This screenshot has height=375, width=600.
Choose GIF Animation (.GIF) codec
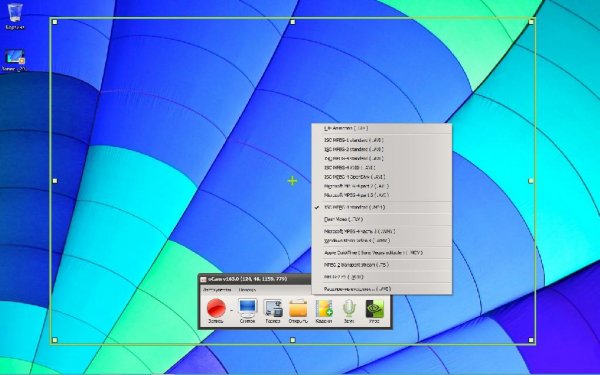pos(382,128)
